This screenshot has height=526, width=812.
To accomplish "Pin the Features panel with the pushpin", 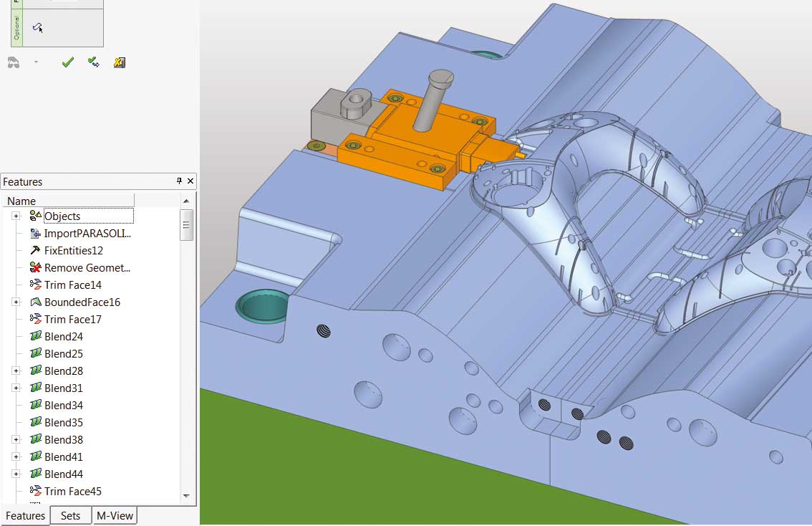I will tap(179, 181).
